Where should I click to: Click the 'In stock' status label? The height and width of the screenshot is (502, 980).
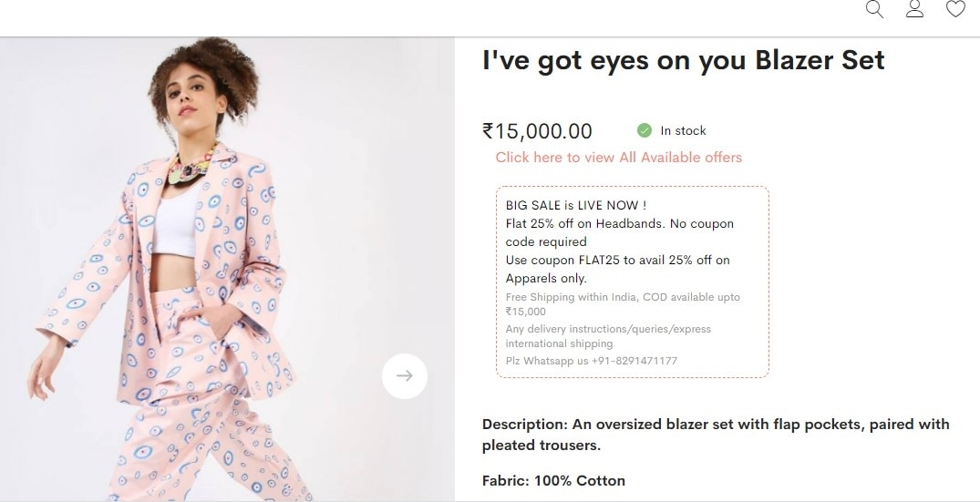point(683,131)
